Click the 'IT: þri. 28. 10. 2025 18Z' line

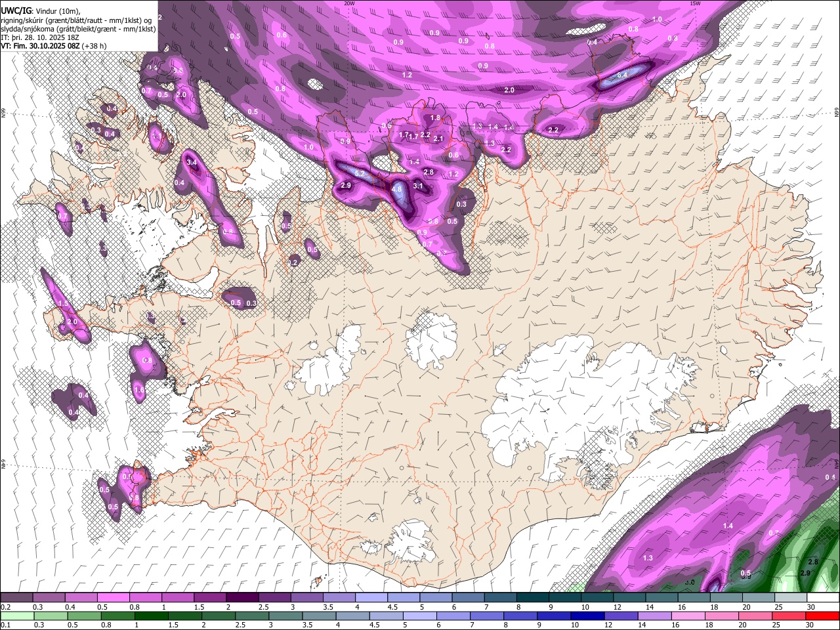coord(39,37)
